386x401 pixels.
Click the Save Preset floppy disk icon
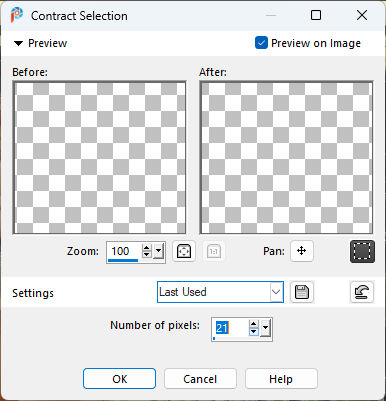[x=302, y=292]
